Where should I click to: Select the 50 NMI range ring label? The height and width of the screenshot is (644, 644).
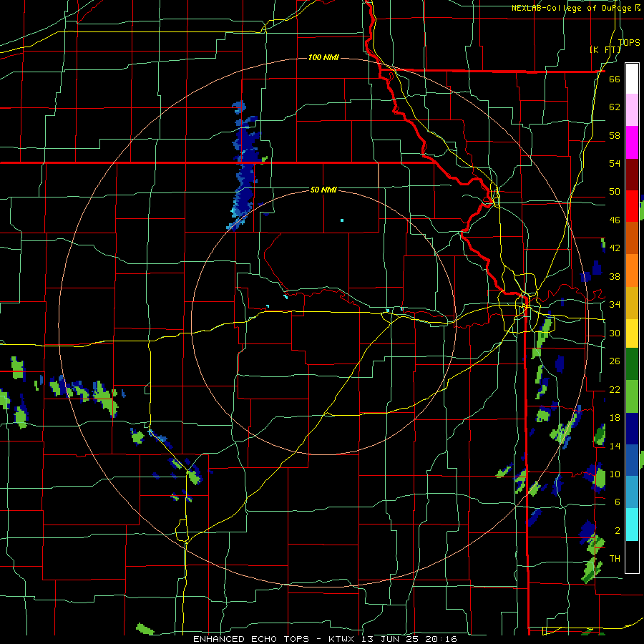tap(323, 190)
